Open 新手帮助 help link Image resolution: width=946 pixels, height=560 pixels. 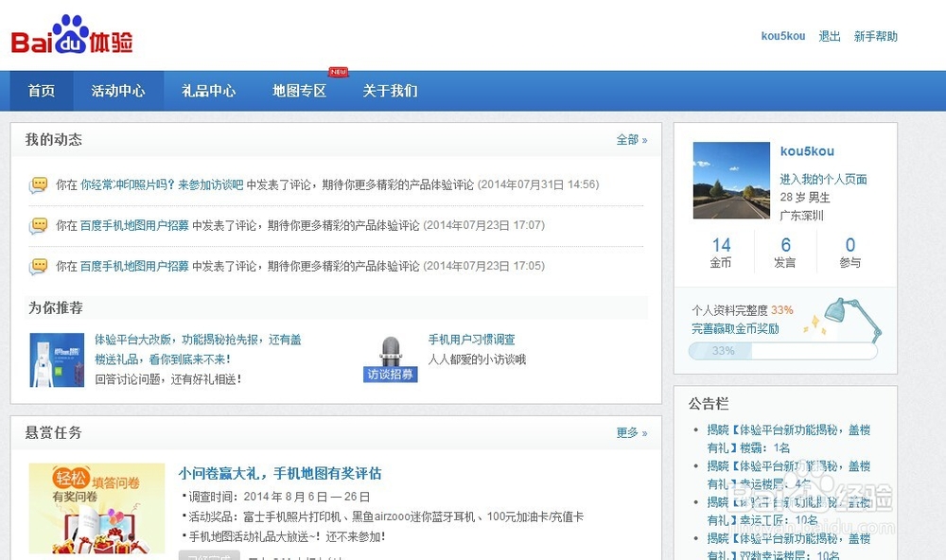(875, 36)
